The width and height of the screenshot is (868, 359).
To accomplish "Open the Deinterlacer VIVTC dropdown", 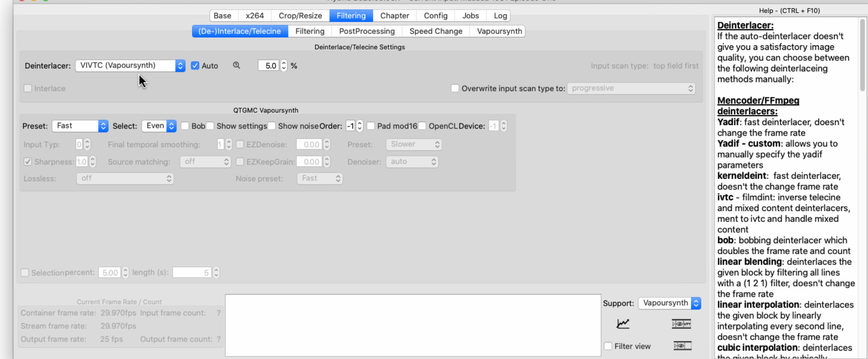I will 130,65.
